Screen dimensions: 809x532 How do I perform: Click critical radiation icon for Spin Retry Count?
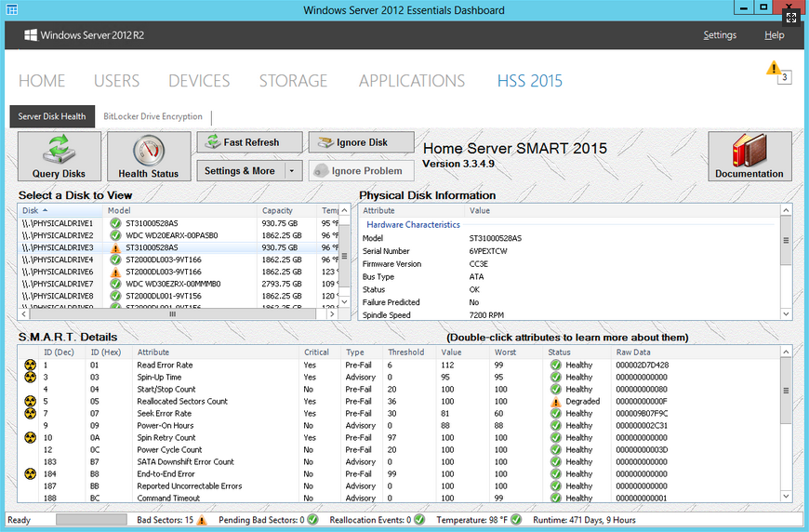(31, 437)
